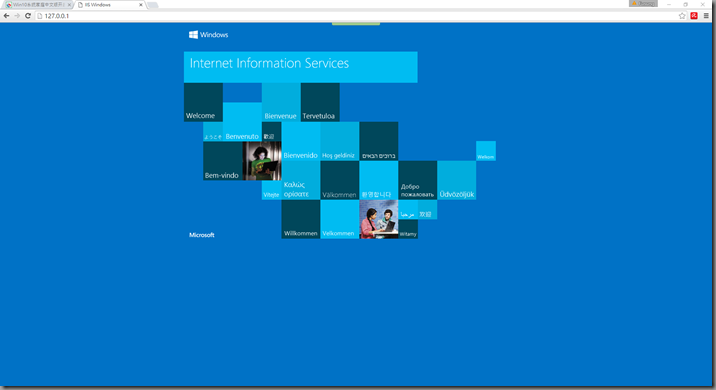Close the Win10 tab

tap(69, 5)
